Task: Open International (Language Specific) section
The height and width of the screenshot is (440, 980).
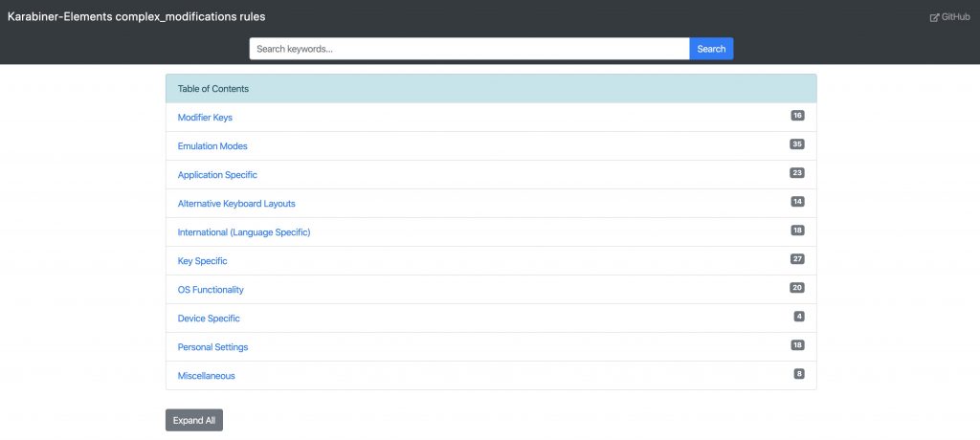Action: [244, 232]
